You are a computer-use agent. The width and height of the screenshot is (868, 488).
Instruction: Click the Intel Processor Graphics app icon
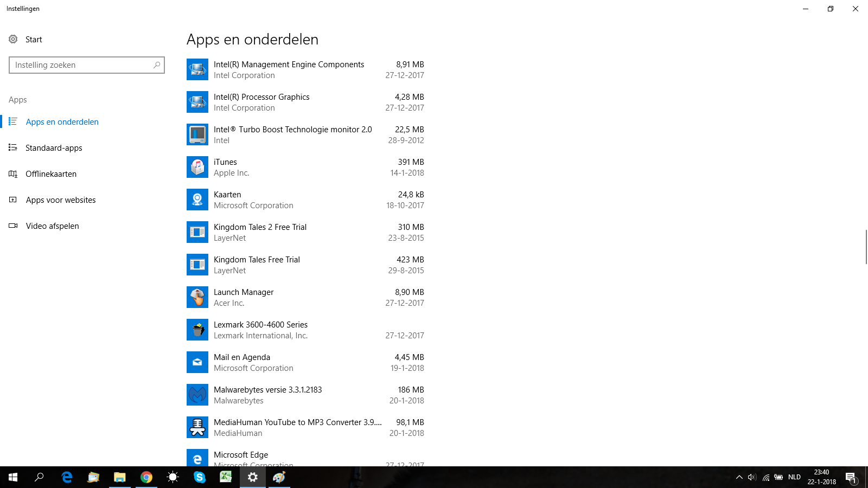(197, 102)
